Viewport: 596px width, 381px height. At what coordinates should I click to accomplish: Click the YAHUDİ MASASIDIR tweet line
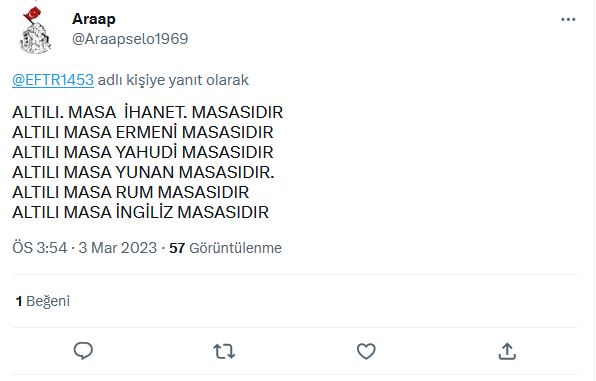point(143,152)
